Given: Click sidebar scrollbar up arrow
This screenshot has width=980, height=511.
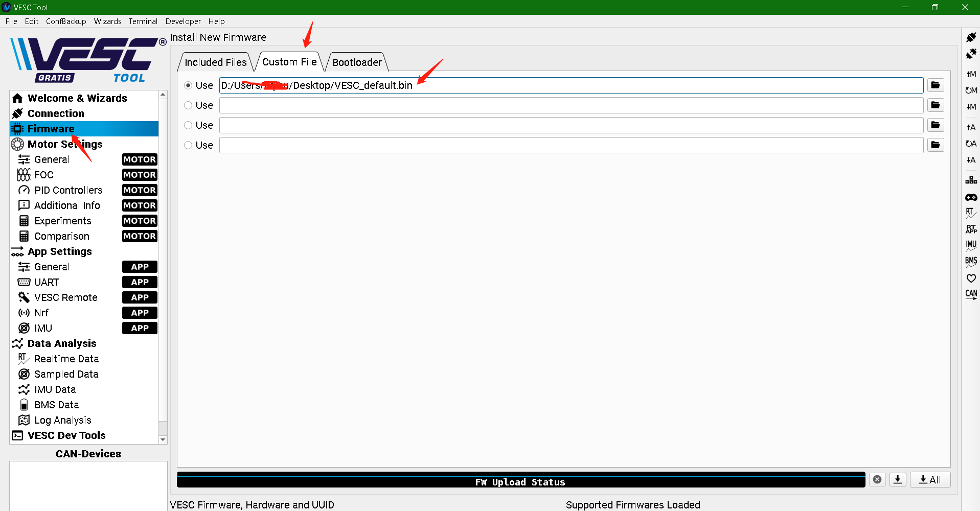Looking at the screenshot, I should 163,95.
